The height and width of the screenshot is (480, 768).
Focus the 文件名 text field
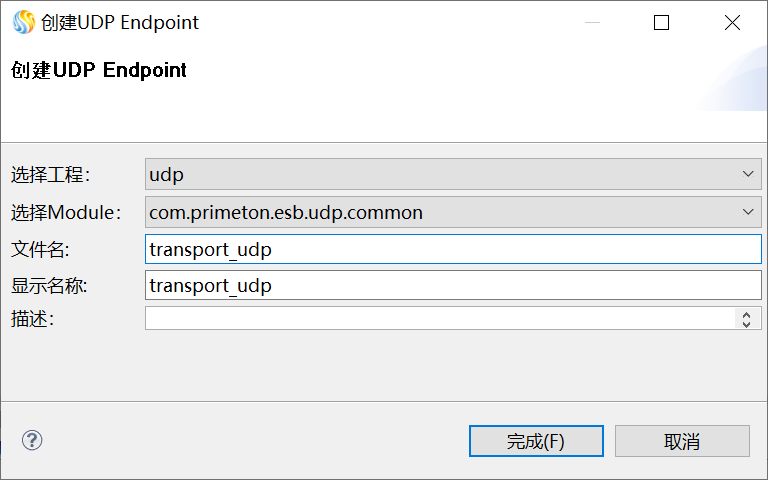453,249
